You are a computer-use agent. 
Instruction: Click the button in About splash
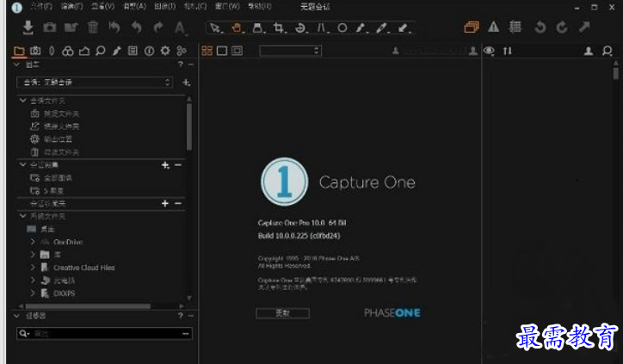[x=282, y=313]
